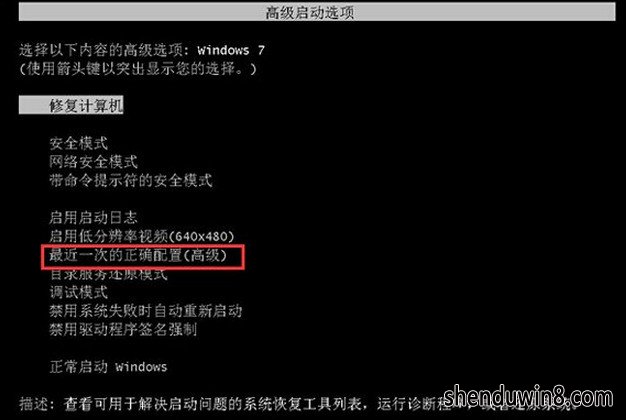The height and width of the screenshot is (420, 626).
Task: Select 调试模式 entry
Action: click(79, 292)
